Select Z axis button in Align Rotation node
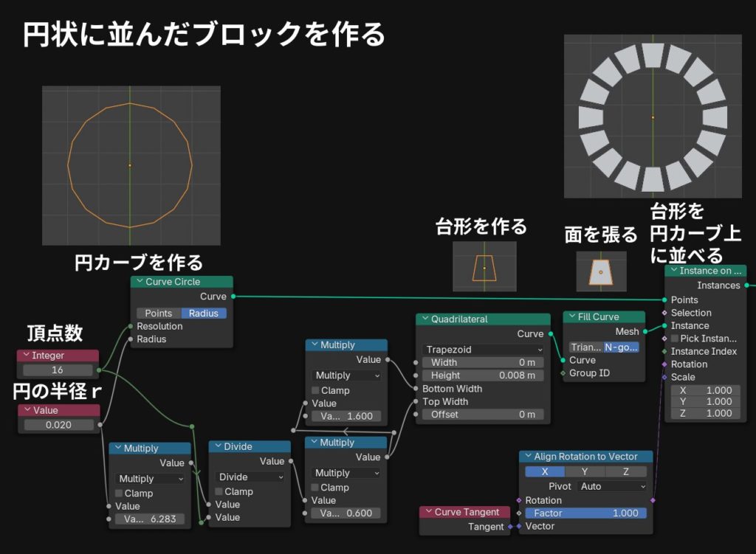Image resolution: width=756 pixels, height=554 pixels. [x=625, y=471]
